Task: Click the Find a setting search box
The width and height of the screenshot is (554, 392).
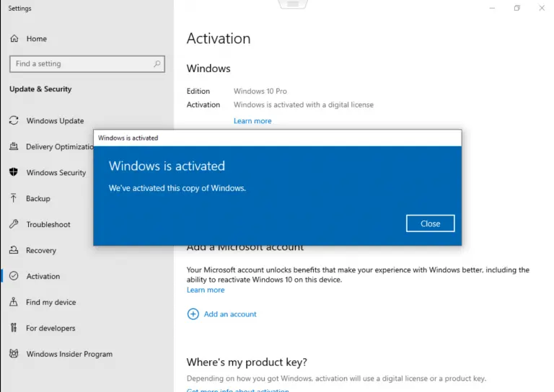Action: pyautogui.click(x=87, y=64)
